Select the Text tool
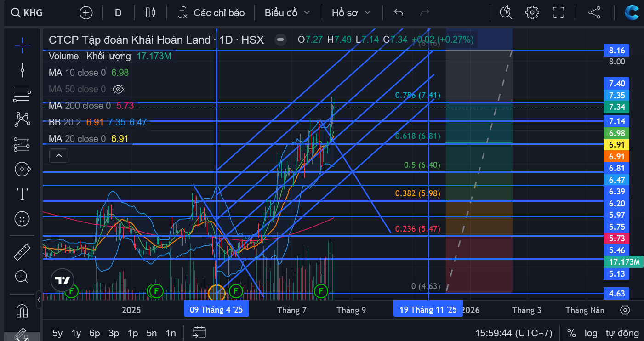Screen dimensions: 644x341 [x=22, y=194]
